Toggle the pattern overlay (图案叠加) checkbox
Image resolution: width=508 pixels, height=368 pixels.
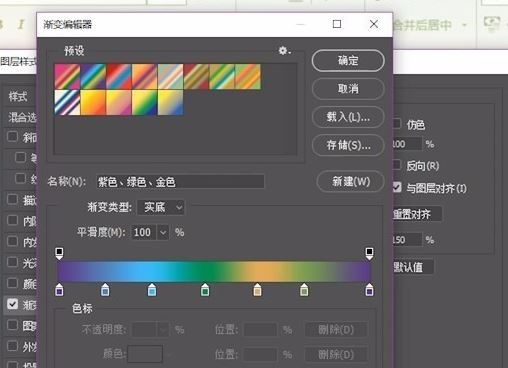click(x=12, y=325)
